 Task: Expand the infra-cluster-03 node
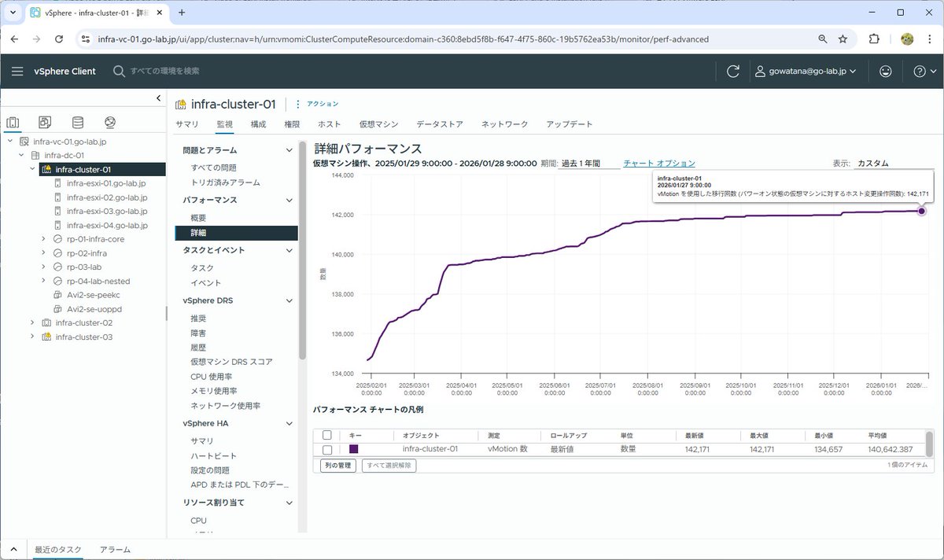(32, 337)
